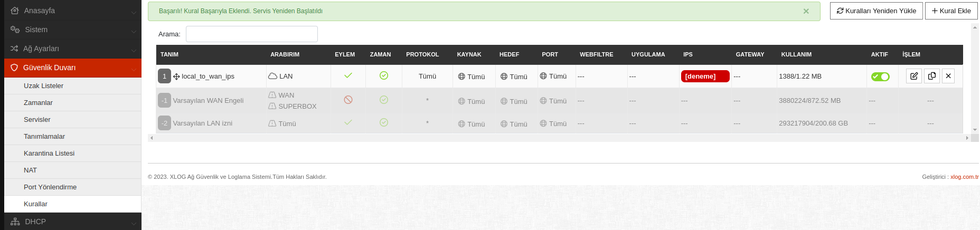The image size is (980, 230).
Task: Click the Arama search input field
Action: [252, 34]
